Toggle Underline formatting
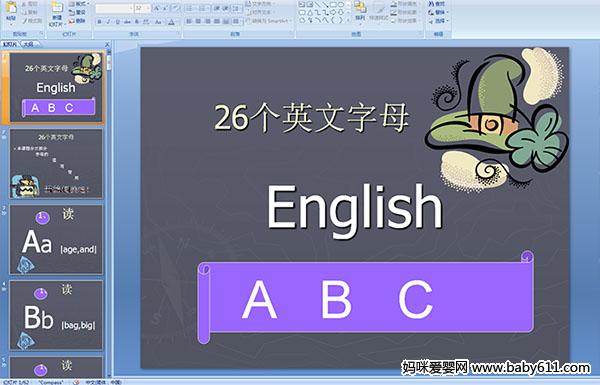This screenshot has width=600, height=385. pos(117,22)
